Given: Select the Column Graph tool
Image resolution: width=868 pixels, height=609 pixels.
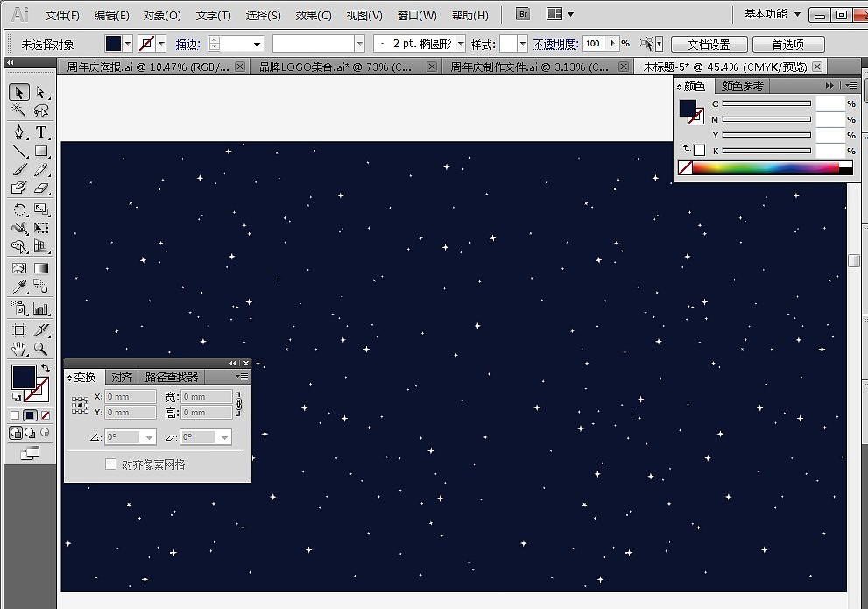Looking at the screenshot, I should coord(41,308).
